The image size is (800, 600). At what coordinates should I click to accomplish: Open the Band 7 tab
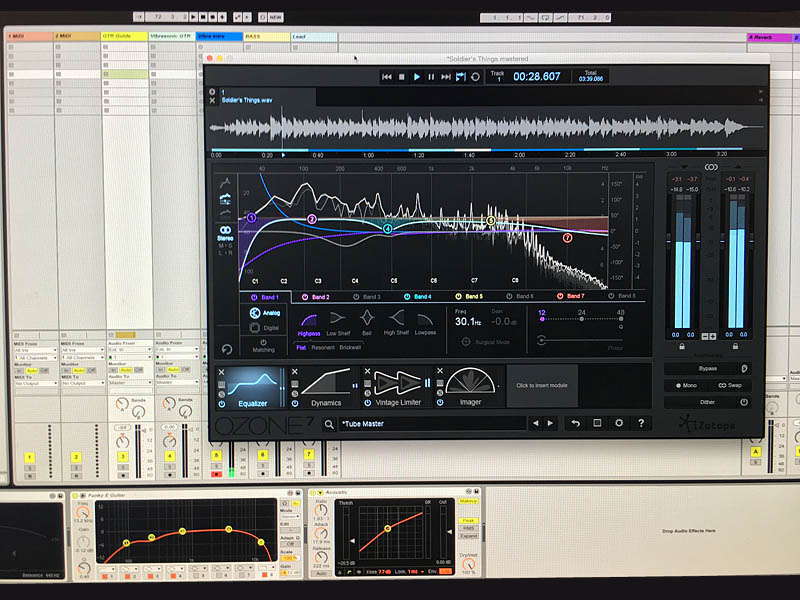(x=571, y=296)
